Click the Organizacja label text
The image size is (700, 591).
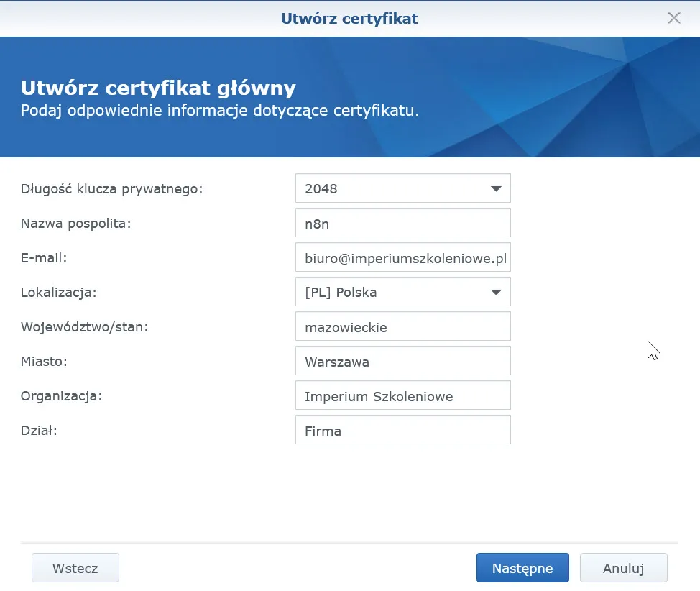61,396
